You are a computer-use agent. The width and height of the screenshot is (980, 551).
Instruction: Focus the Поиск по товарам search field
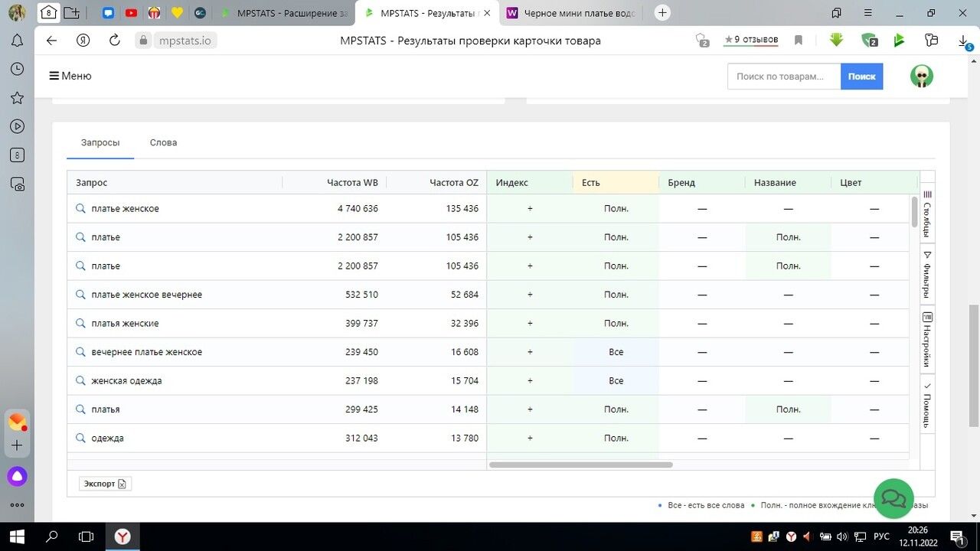[x=783, y=77]
